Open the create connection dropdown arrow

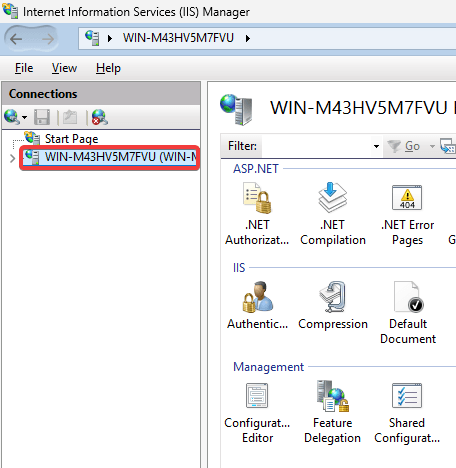click(x=25, y=117)
